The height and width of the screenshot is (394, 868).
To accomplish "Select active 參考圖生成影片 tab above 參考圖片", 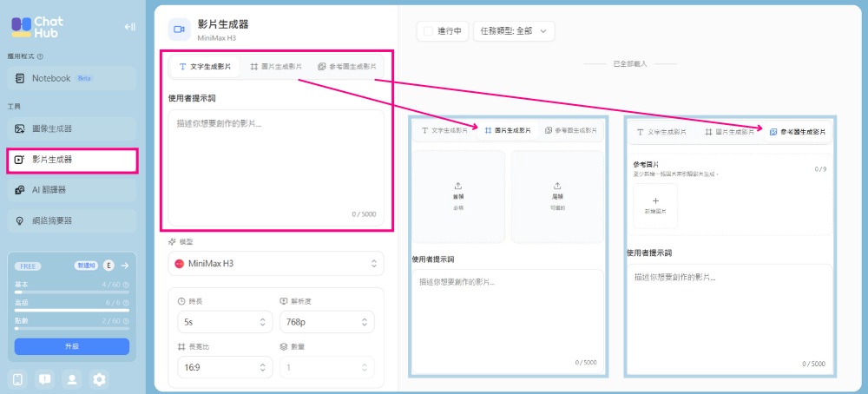I will coord(797,132).
